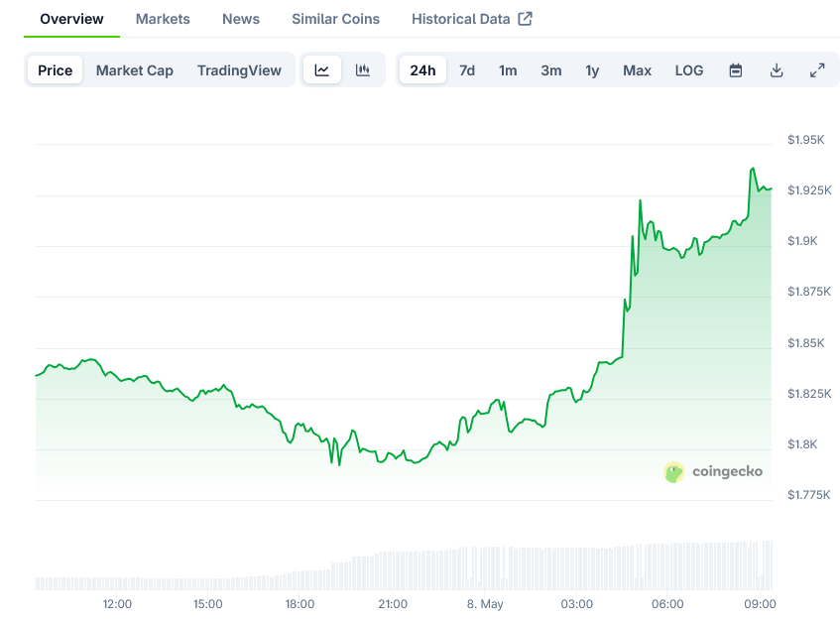Screen dimensions: 840x622
Task: Set time range to 7d
Action: tap(467, 70)
